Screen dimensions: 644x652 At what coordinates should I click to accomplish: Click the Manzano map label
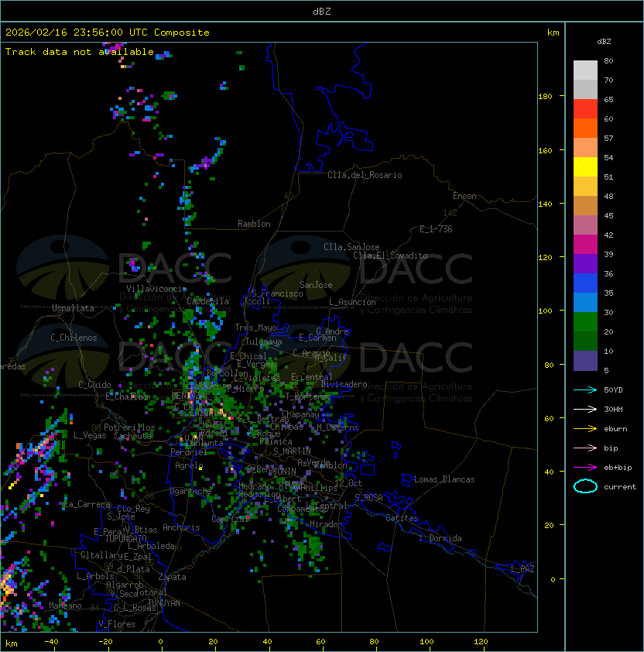pyautogui.click(x=65, y=606)
